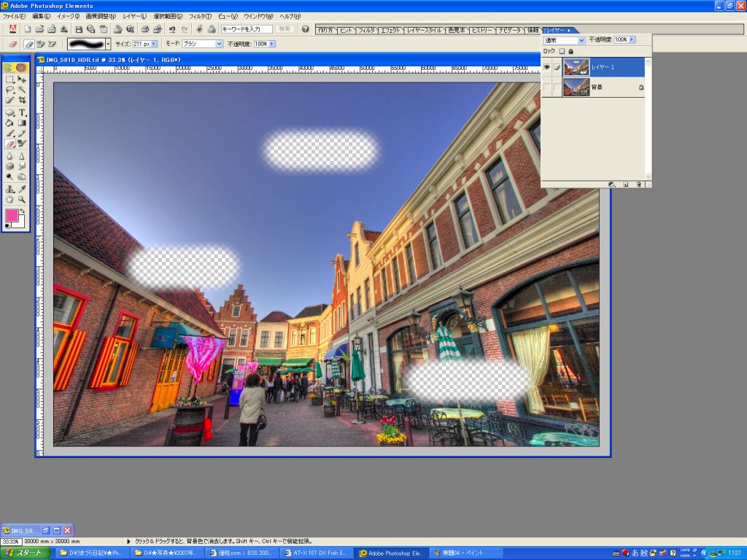Click the help question mark button
Screen dimensions: 747x560
tap(306, 29)
